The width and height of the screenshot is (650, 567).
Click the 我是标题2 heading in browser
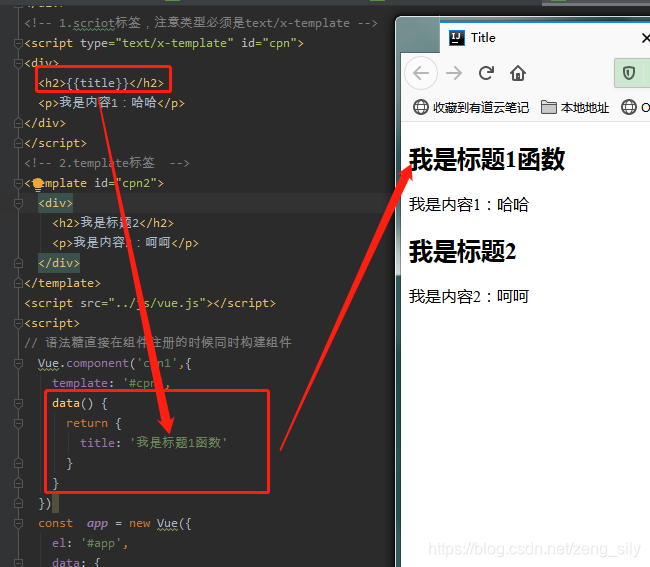click(463, 252)
